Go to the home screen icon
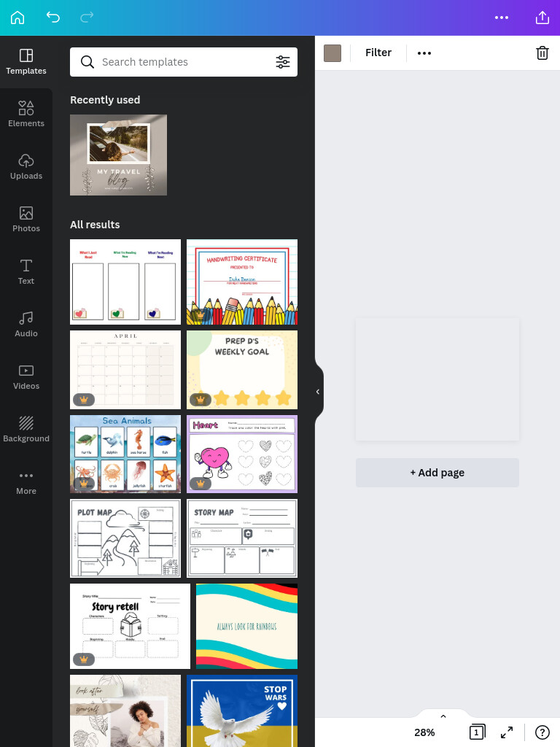 pos(17,18)
